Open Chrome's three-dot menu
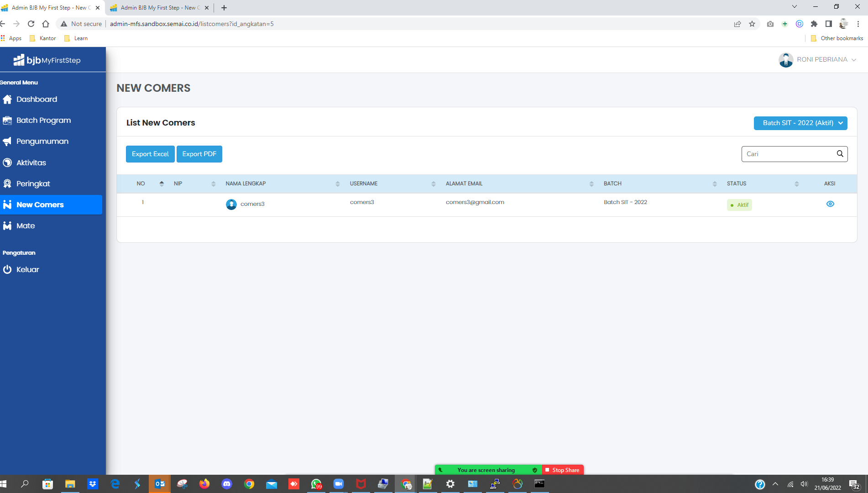The width and height of the screenshot is (868, 493). [x=858, y=24]
